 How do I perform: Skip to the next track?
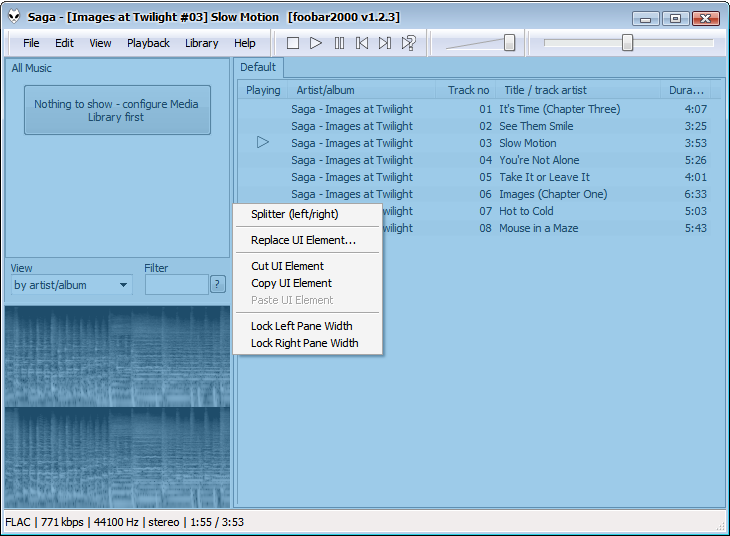pyautogui.click(x=385, y=43)
